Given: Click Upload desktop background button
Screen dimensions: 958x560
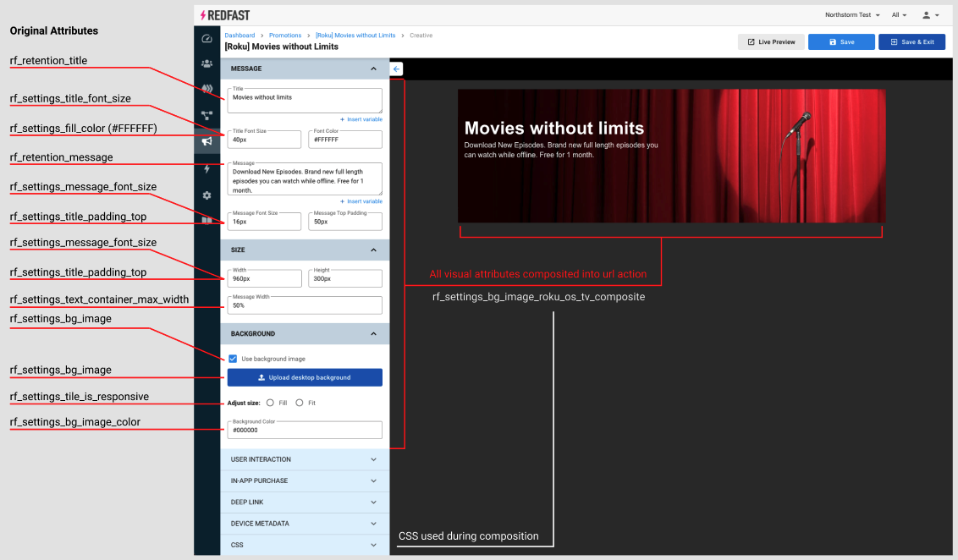Looking at the screenshot, I should [305, 377].
